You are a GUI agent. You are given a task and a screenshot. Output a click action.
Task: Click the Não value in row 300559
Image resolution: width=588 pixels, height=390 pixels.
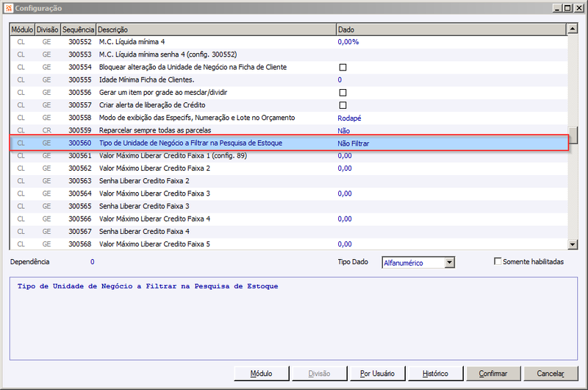(x=343, y=131)
